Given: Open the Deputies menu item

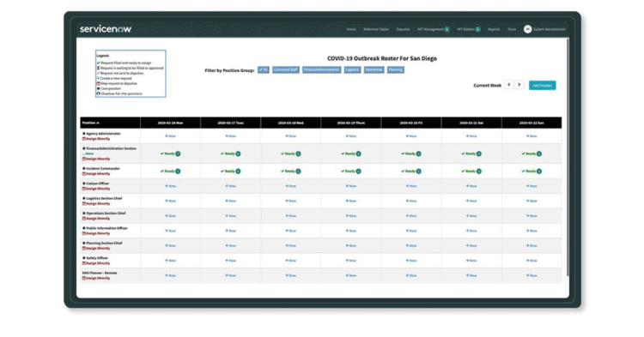Looking at the screenshot, I should (x=403, y=29).
